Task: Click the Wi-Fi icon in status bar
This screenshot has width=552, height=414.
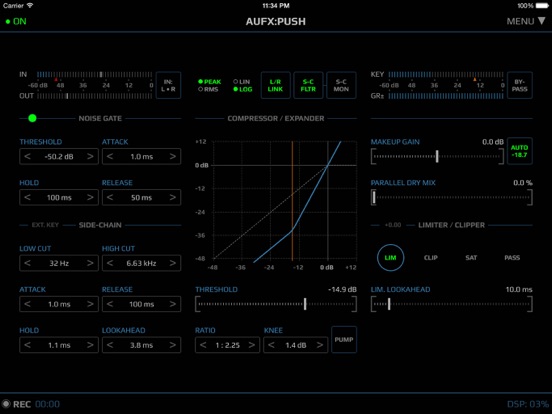Action: point(30,6)
